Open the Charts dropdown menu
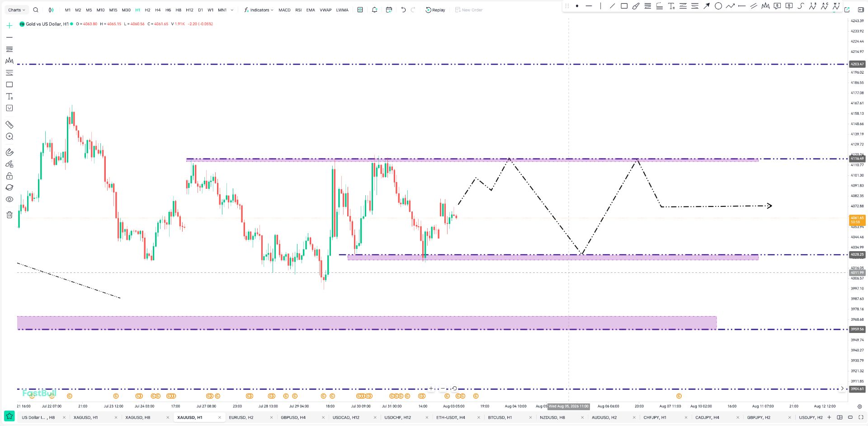The image size is (868, 426). point(17,10)
